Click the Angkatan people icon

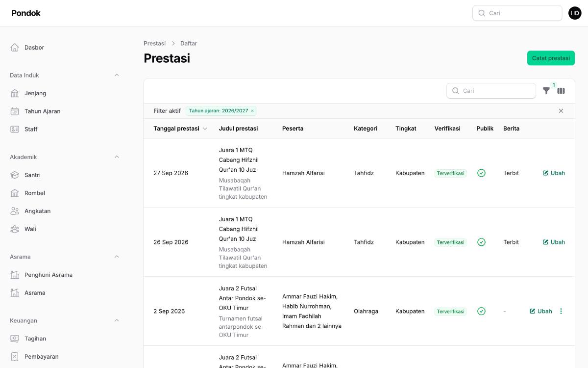point(15,211)
